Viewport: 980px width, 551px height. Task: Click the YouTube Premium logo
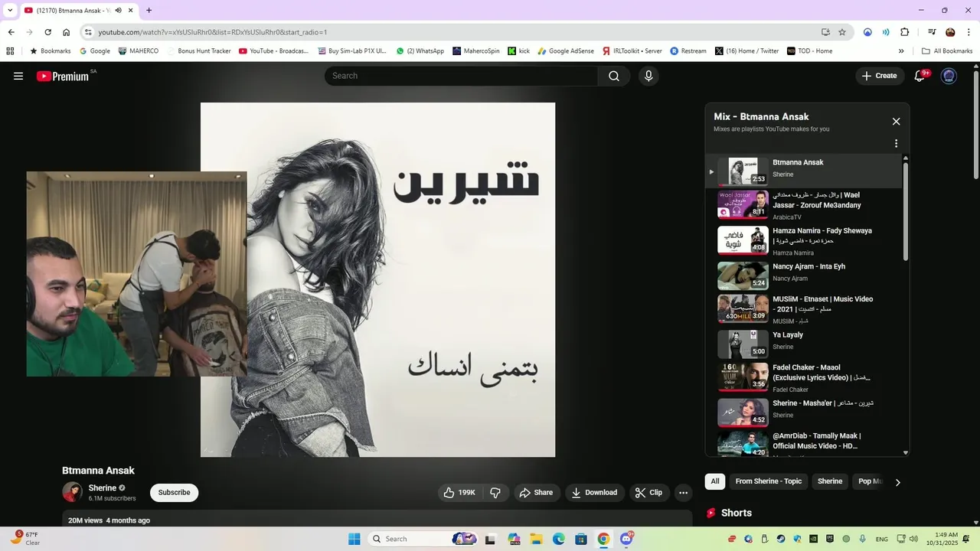click(63, 76)
